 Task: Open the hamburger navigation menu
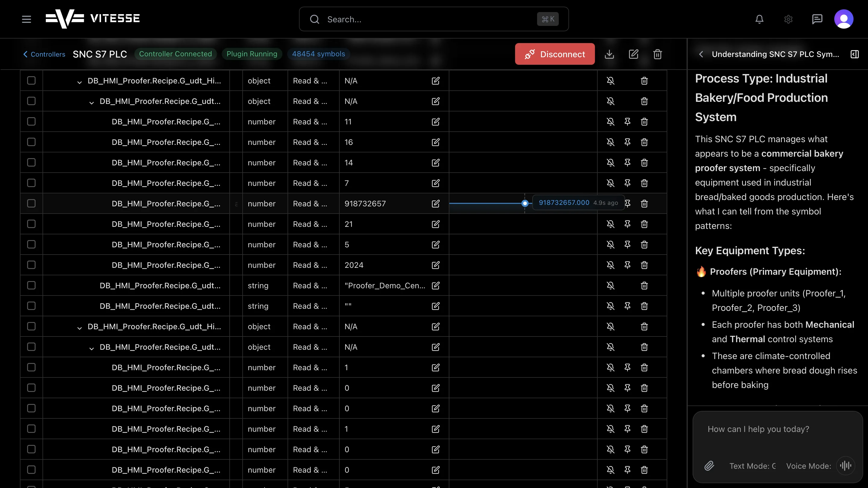pos(26,19)
